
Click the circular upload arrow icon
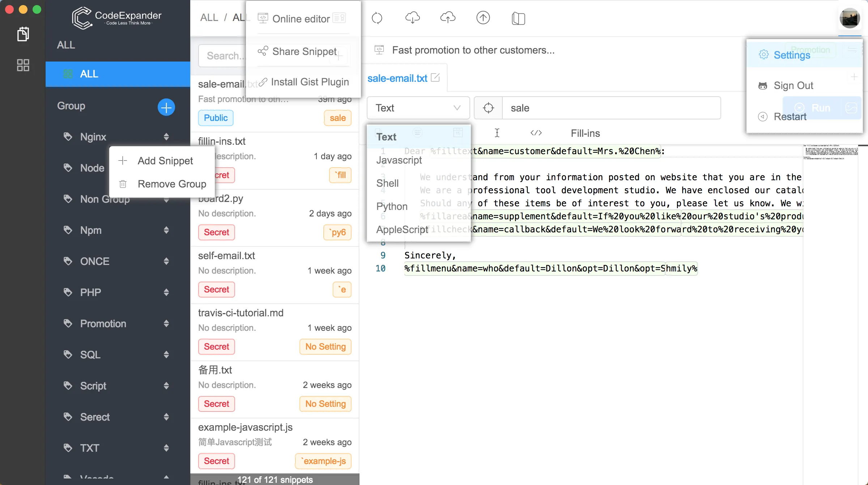click(483, 18)
